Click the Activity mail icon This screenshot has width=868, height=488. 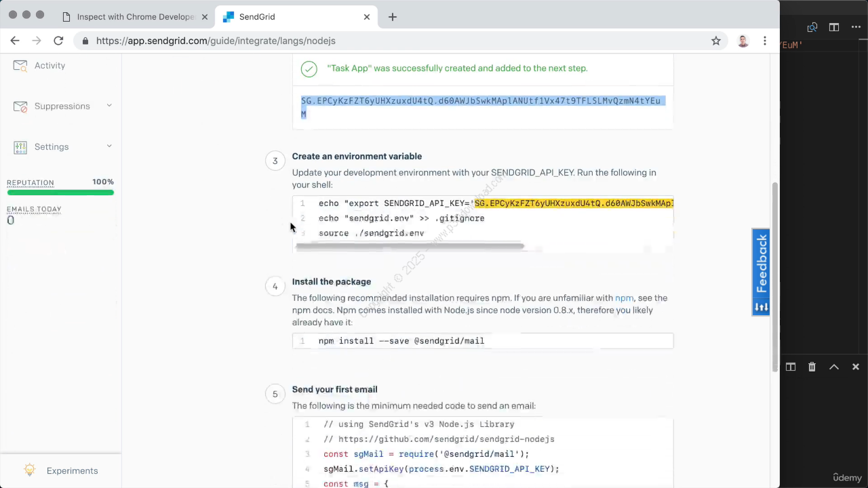pyautogui.click(x=21, y=66)
